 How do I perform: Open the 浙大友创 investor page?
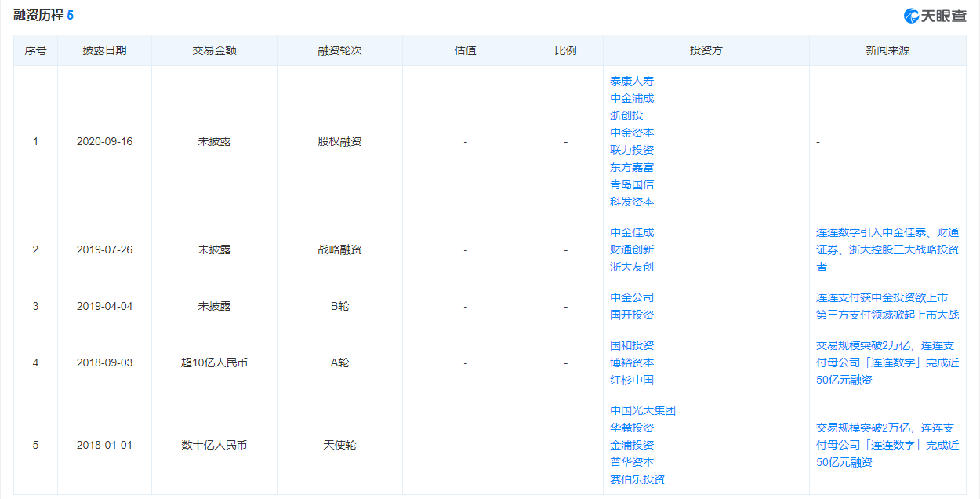tap(632, 267)
